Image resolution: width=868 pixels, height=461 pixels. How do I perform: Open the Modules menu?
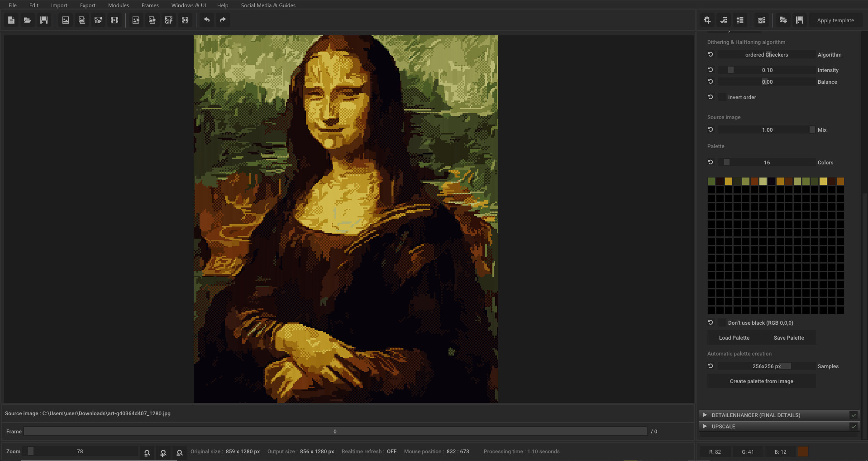[x=118, y=5]
